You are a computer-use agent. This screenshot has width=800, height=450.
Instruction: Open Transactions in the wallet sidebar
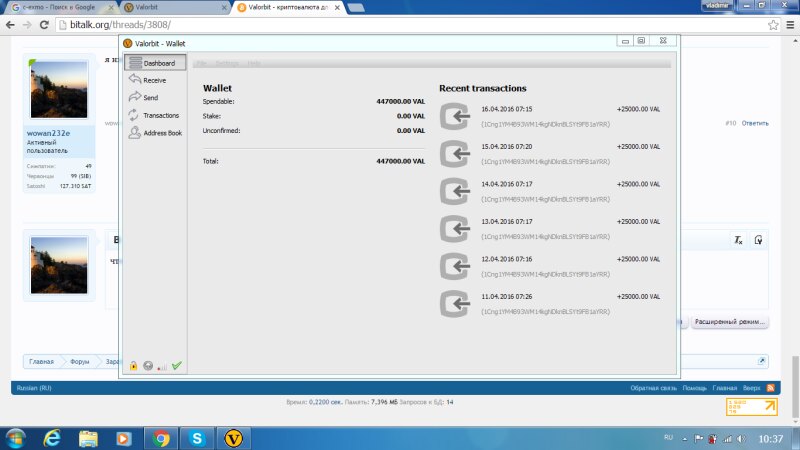click(160, 115)
